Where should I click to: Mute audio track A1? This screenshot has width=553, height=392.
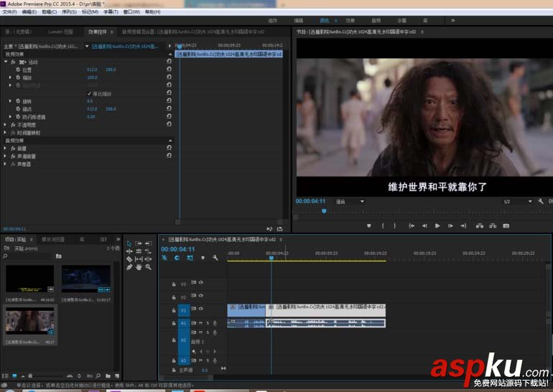click(x=200, y=323)
